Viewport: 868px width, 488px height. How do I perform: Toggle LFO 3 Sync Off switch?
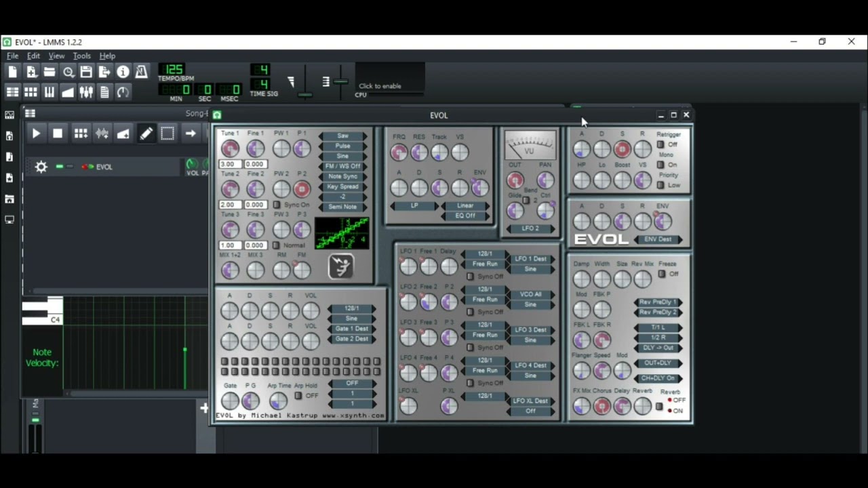tap(470, 348)
